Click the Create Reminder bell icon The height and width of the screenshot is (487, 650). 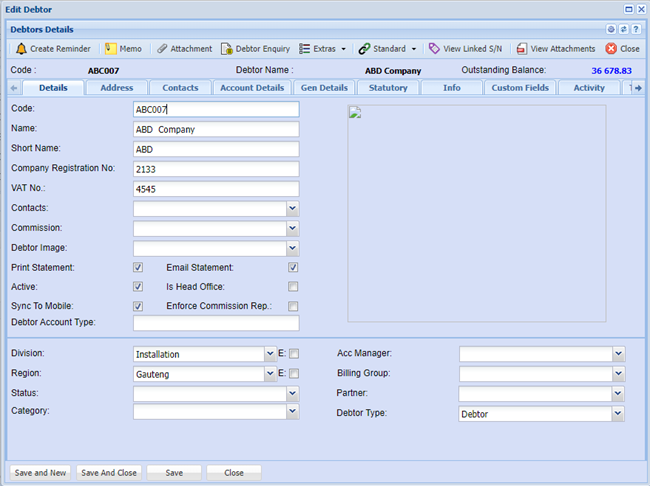tap(21, 48)
